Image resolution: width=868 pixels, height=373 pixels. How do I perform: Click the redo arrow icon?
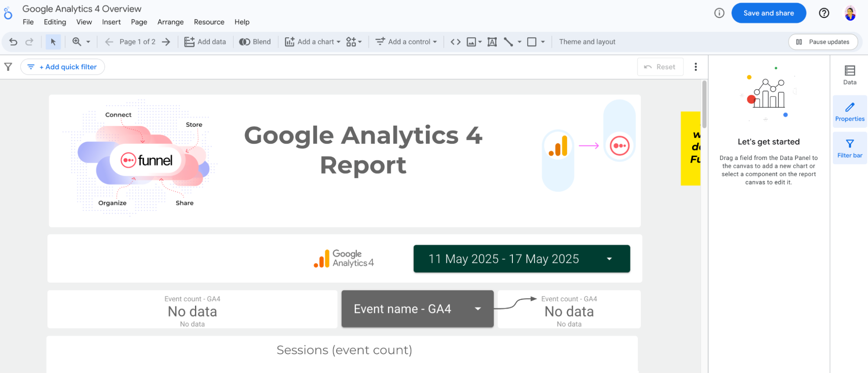(x=30, y=42)
